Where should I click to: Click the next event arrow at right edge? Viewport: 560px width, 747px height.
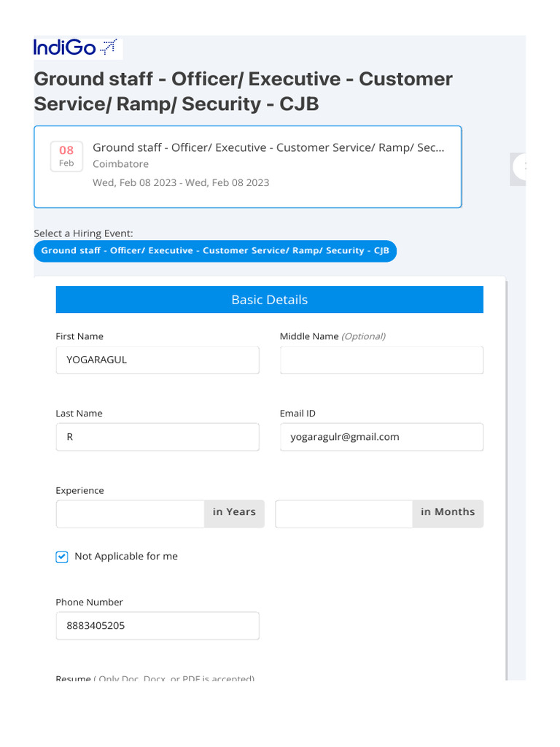521,167
